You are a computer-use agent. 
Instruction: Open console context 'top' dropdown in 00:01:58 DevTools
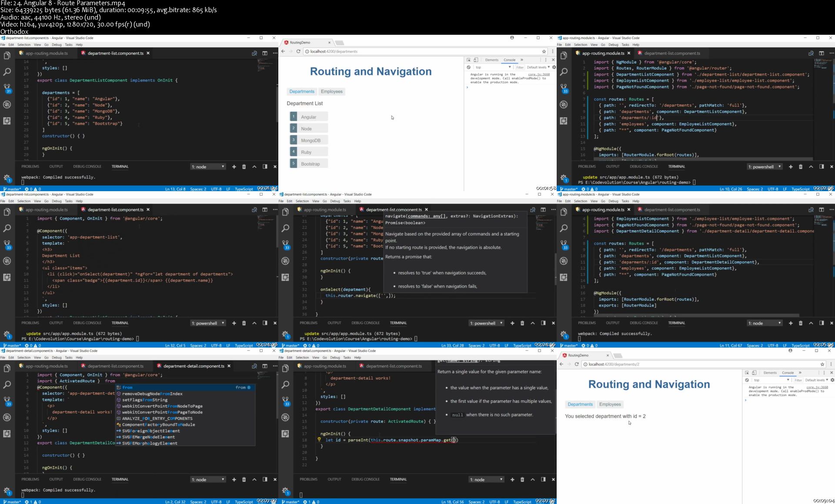493,67
